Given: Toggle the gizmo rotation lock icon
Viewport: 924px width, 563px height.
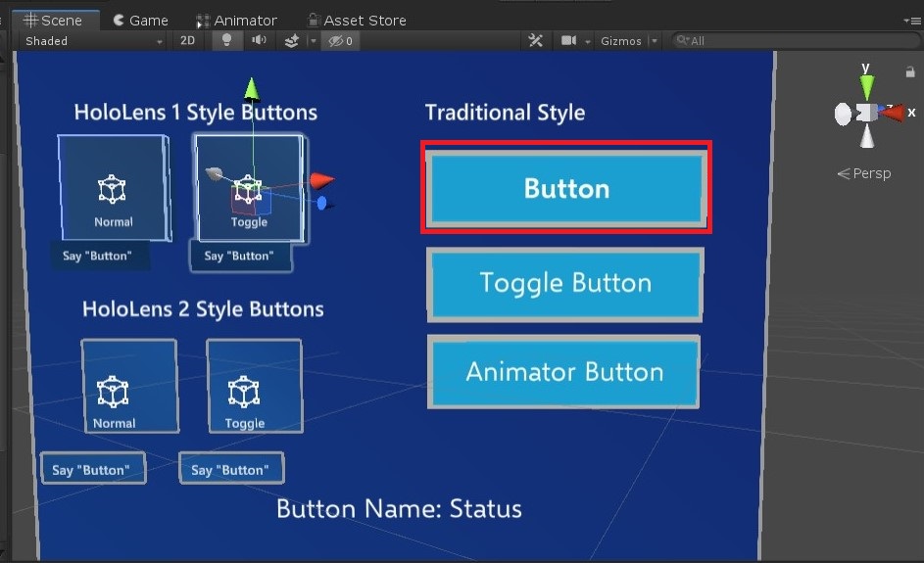Looking at the screenshot, I should click(x=910, y=71).
